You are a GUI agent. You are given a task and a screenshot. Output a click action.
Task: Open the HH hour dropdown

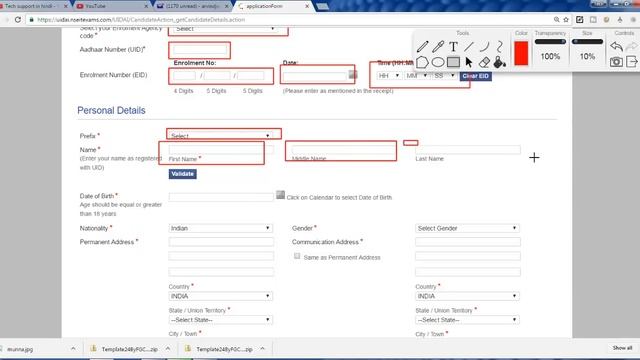[x=389, y=76]
